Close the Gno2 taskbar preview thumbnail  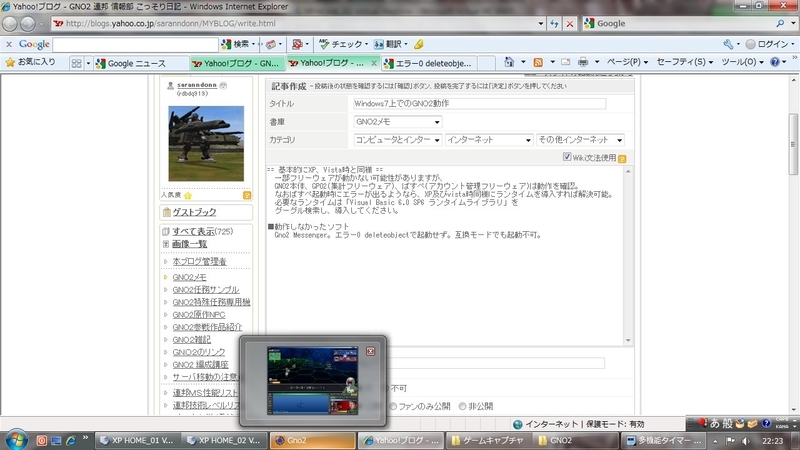click(371, 351)
